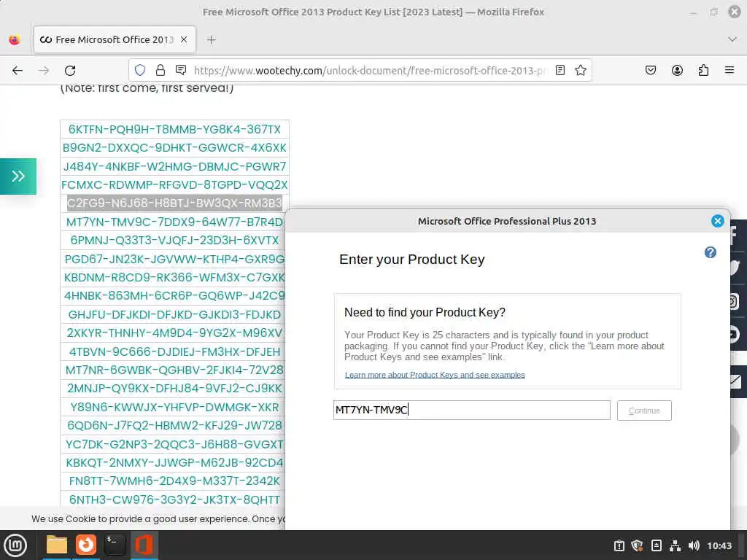Viewport: 747px width, 560px height.
Task: Click the Firefox View icon
Action: pos(15,40)
